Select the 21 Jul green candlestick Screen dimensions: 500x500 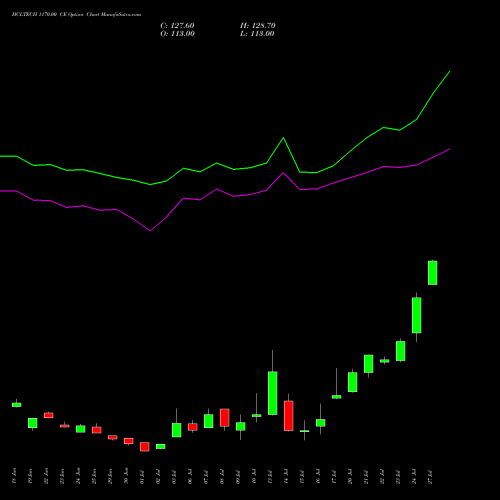369,364
